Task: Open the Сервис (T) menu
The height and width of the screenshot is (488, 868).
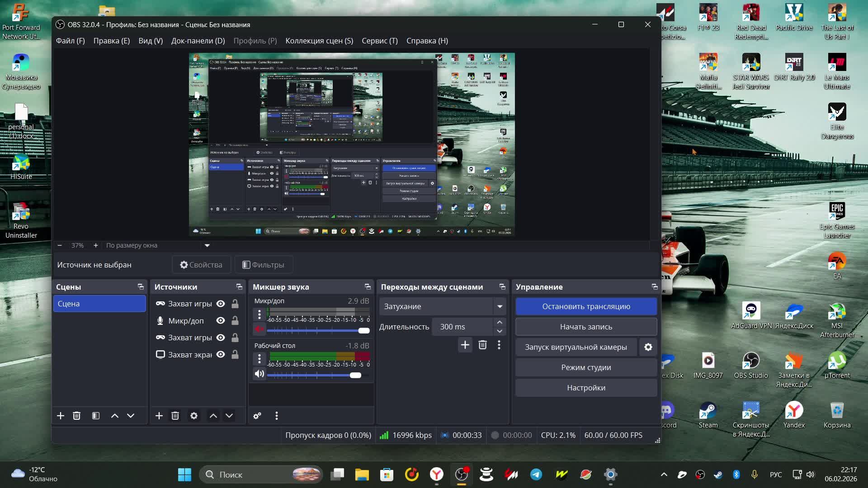Action: [379, 41]
